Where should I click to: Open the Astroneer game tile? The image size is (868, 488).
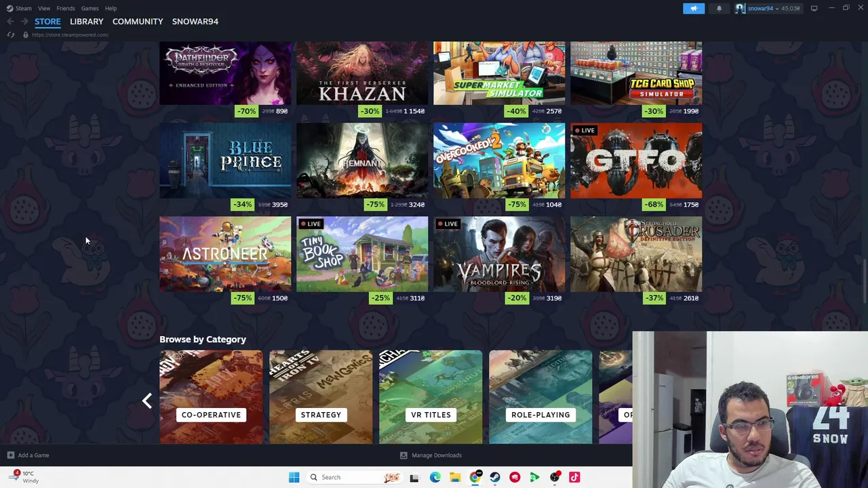(x=225, y=254)
